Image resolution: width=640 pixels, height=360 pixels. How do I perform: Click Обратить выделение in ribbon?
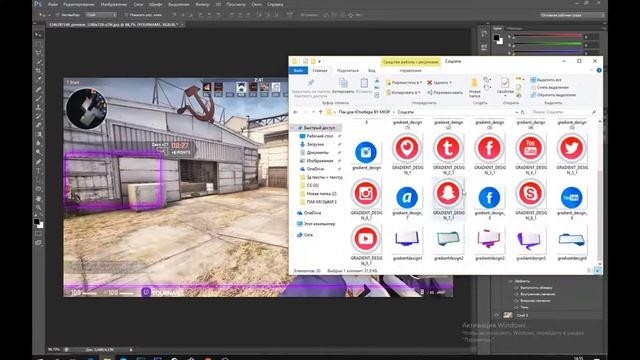[x=553, y=95]
